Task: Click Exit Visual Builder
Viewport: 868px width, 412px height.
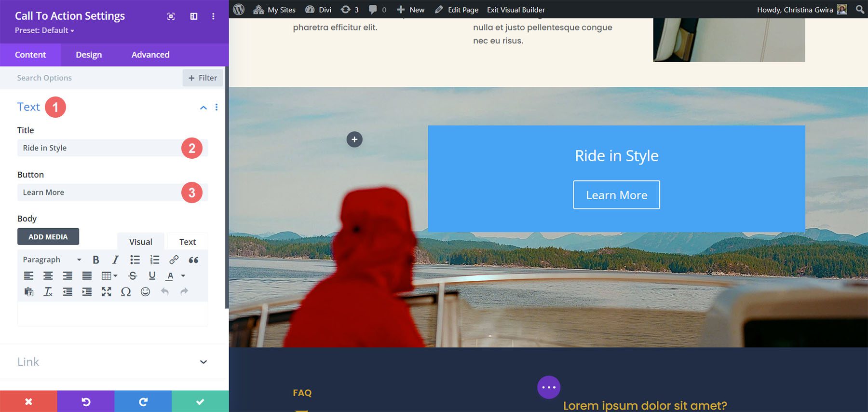Action: (516, 10)
